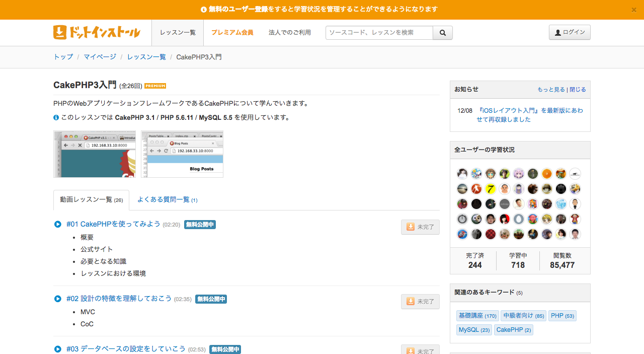Click the play icon for lesson #02
The image size is (644, 354).
coord(58,299)
